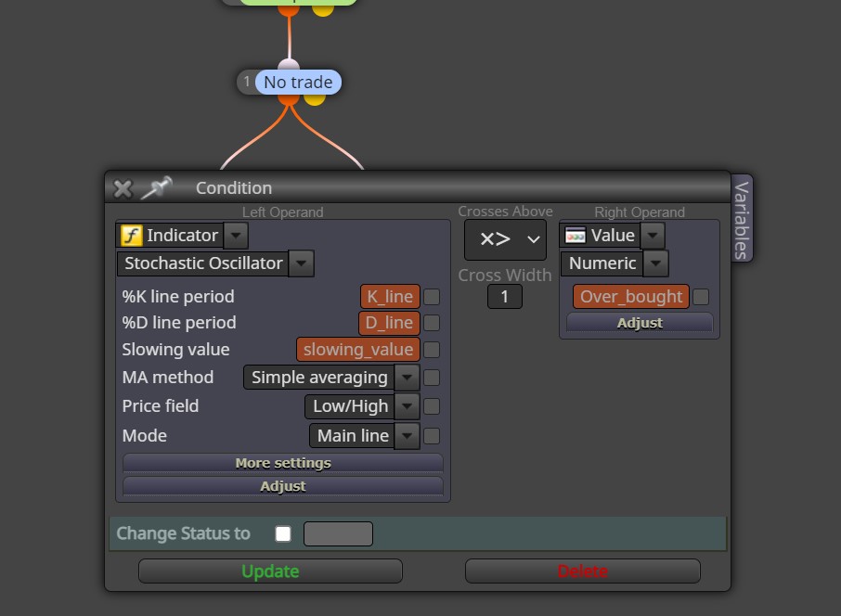The image size is (841, 616).
Task: Click the orange connector under No trade
Action: coord(289,98)
